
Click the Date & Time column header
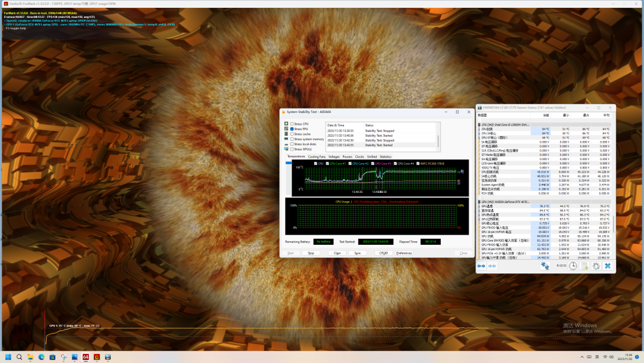tap(345, 125)
